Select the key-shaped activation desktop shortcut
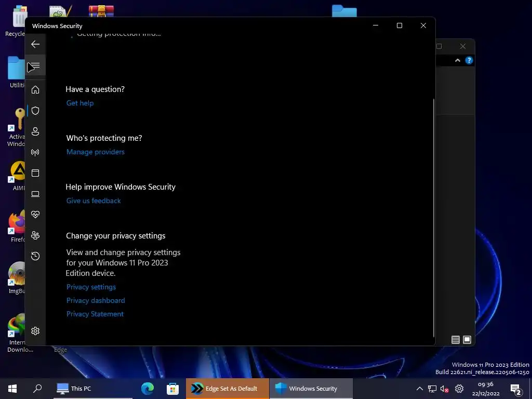This screenshot has width=532, height=399. tap(16, 127)
